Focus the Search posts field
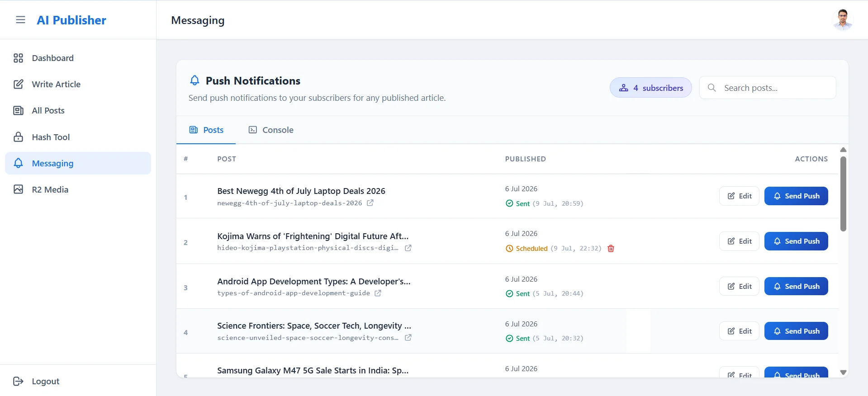Image resolution: width=868 pixels, height=396 pixels. pos(768,88)
